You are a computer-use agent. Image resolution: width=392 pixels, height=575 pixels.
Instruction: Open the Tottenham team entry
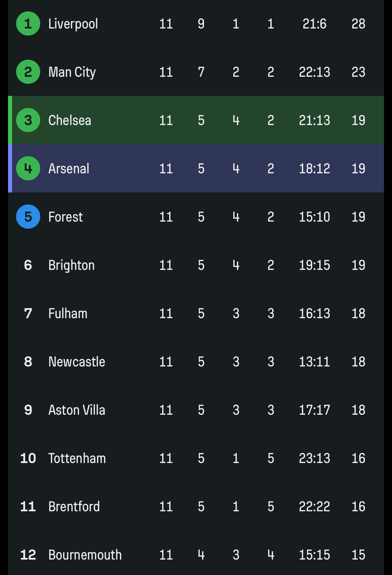[77, 458]
